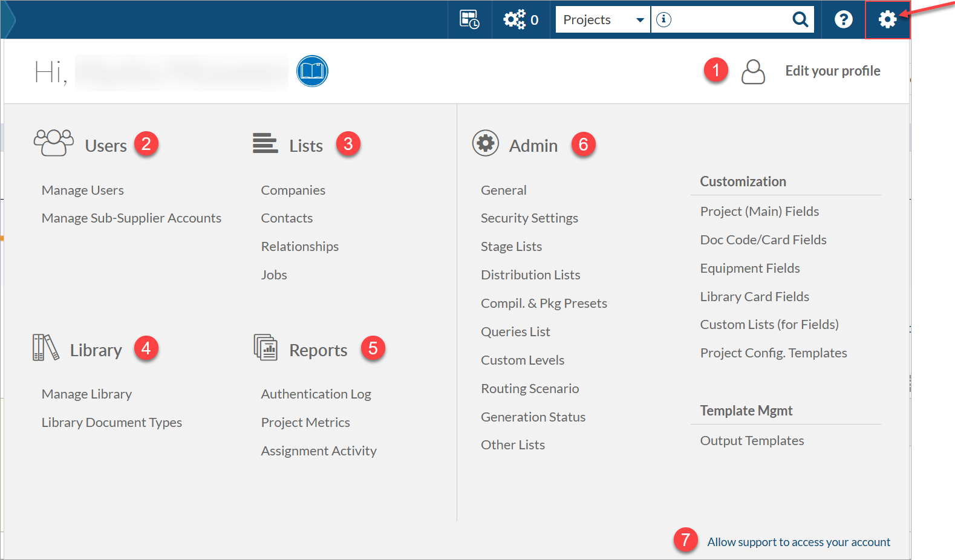The width and height of the screenshot is (955, 560).
Task: Click the Users section heading
Action: coord(106,146)
